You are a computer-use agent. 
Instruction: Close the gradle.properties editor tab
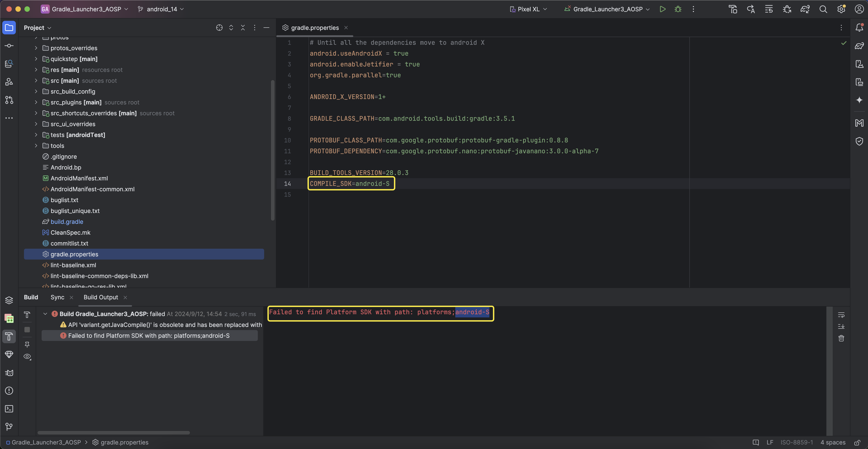[x=346, y=28]
